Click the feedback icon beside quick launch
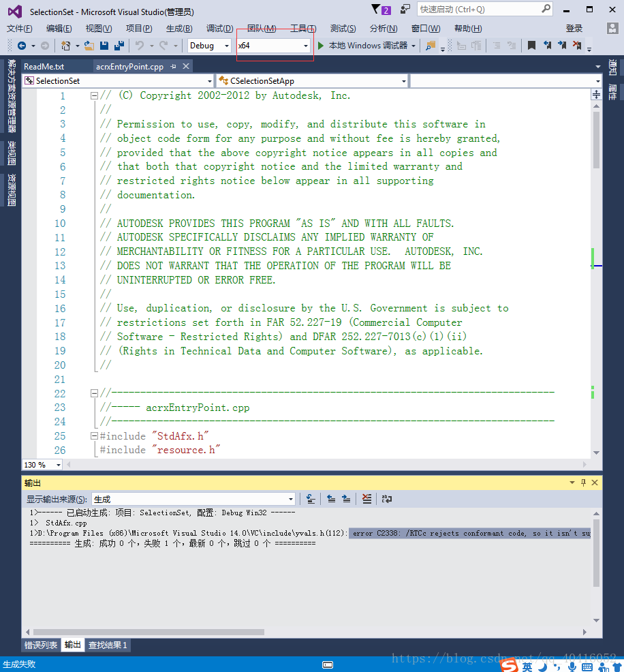 click(405, 9)
